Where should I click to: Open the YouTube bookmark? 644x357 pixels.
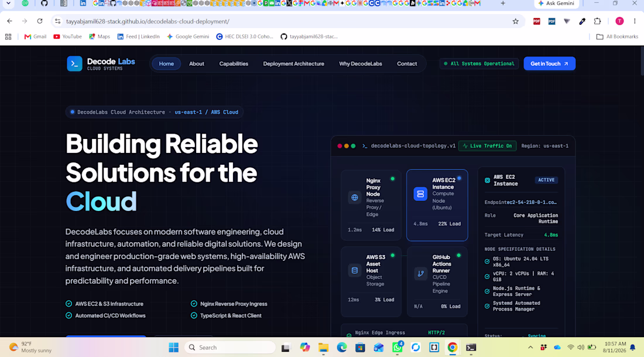(x=68, y=36)
